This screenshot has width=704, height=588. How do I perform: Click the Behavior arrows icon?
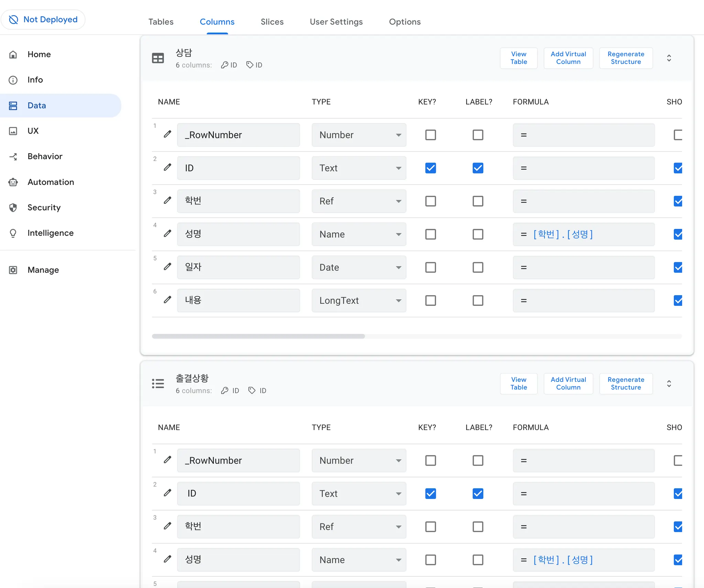coord(13,157)
